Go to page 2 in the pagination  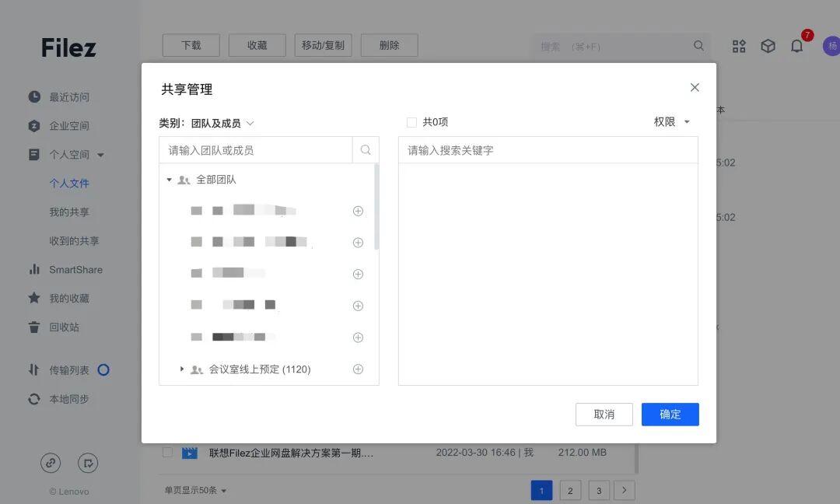coord(570,490)
